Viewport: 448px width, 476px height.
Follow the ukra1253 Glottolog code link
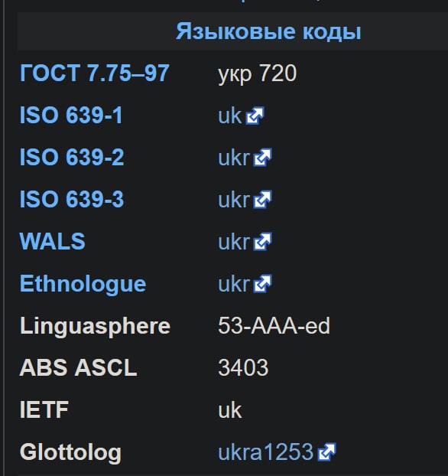pyautogui.click(x=266, y=452)
